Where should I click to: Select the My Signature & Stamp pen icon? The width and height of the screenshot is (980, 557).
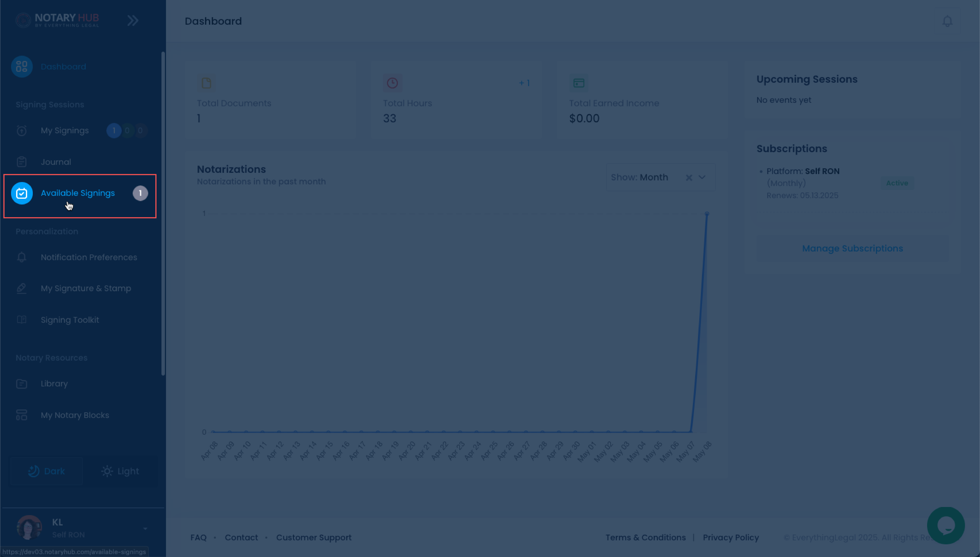pos(22,288)
